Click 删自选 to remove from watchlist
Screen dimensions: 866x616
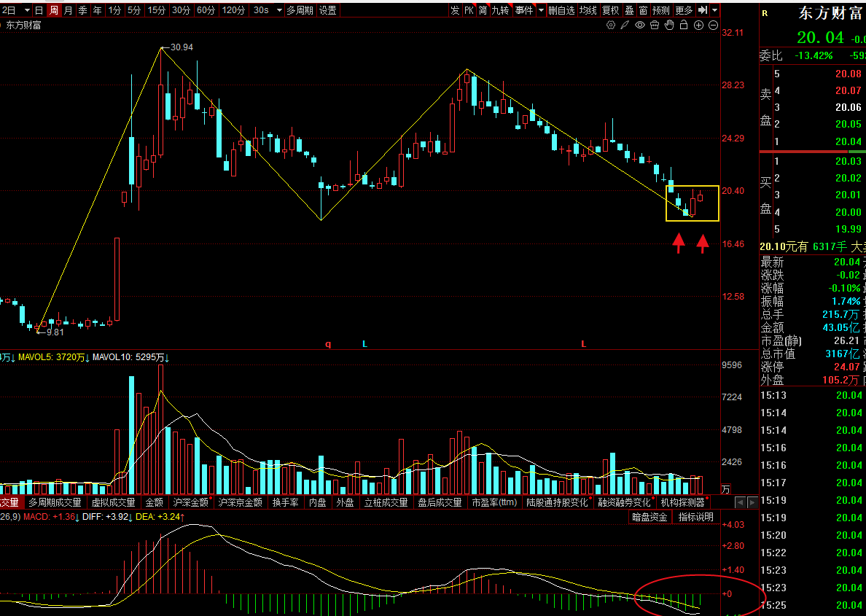tap(562, 10)
